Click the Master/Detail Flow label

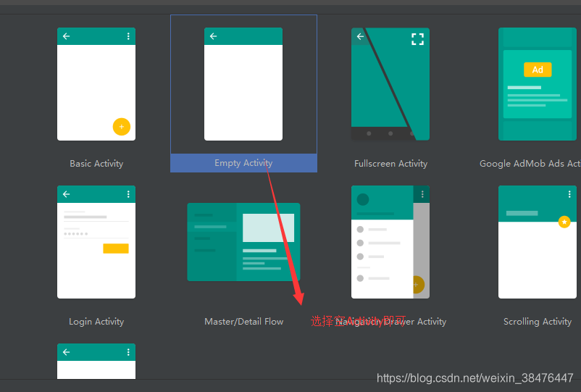click(244, 322)
